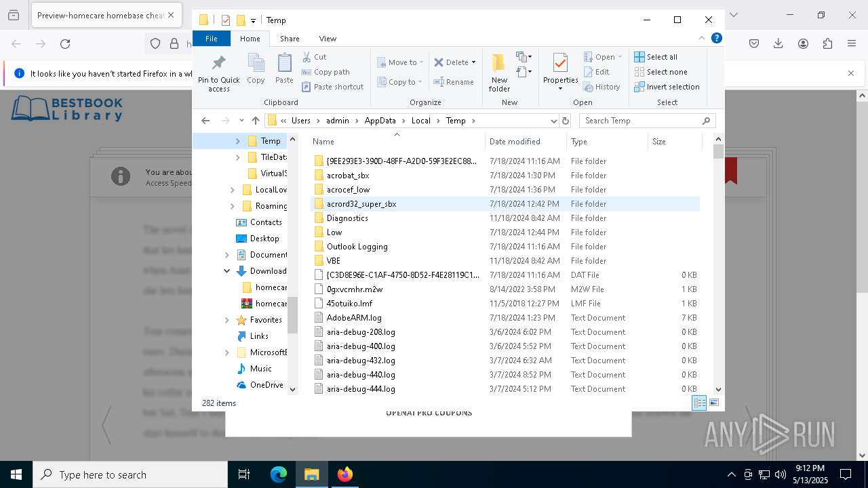Open Firefox hamburger application menu
Screen dimensions: 868x488
tap(852, 44)
